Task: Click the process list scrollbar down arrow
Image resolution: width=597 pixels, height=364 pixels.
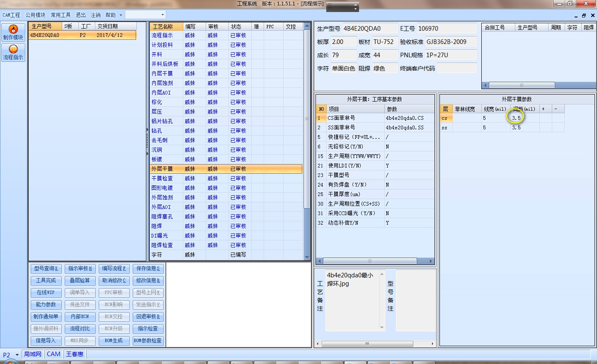Action: click(307, 257)
